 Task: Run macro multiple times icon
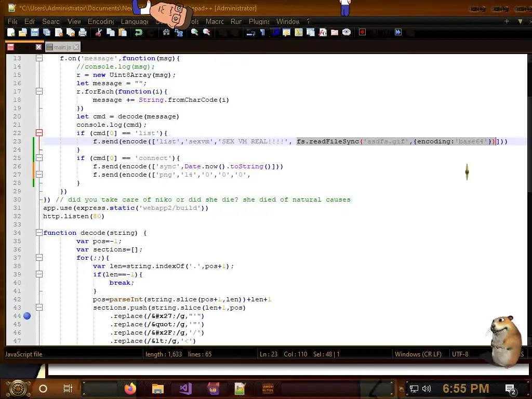398,33
